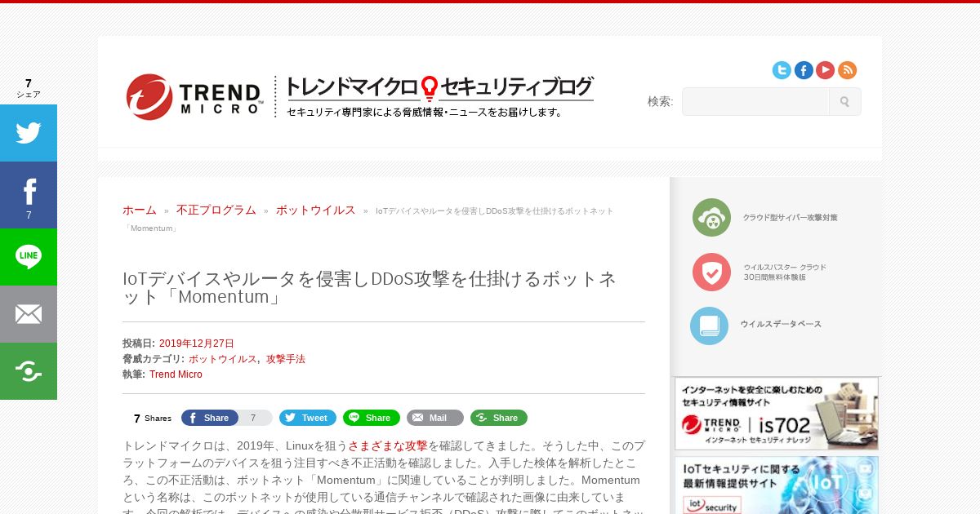Click the 7 Shares counter above article

[x=153, y=419]
